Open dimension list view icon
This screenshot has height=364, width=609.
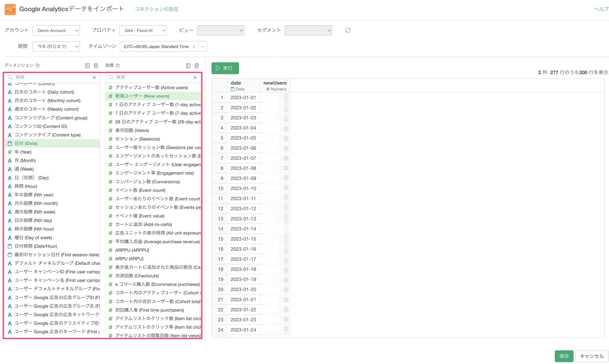tap(87, 65)
